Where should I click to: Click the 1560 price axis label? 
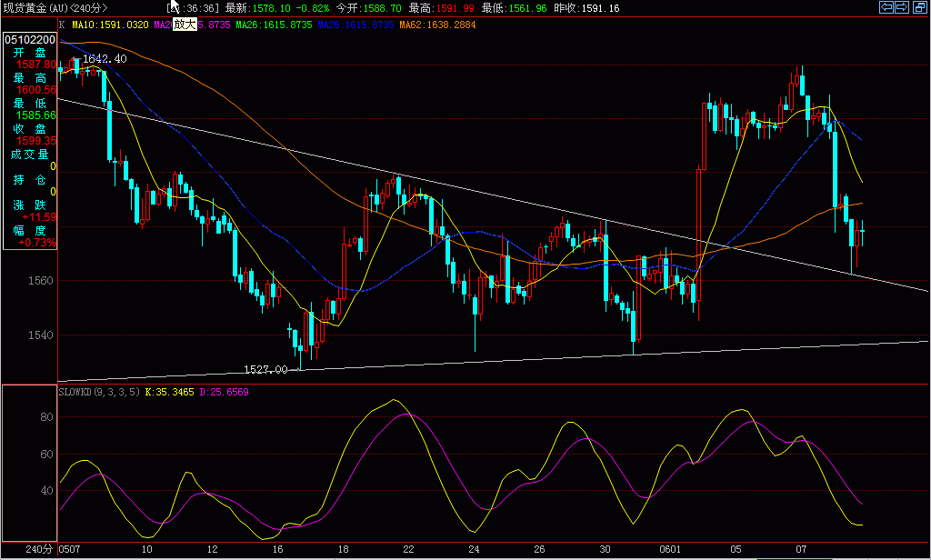pyautogui.click(x=40, y=280)
